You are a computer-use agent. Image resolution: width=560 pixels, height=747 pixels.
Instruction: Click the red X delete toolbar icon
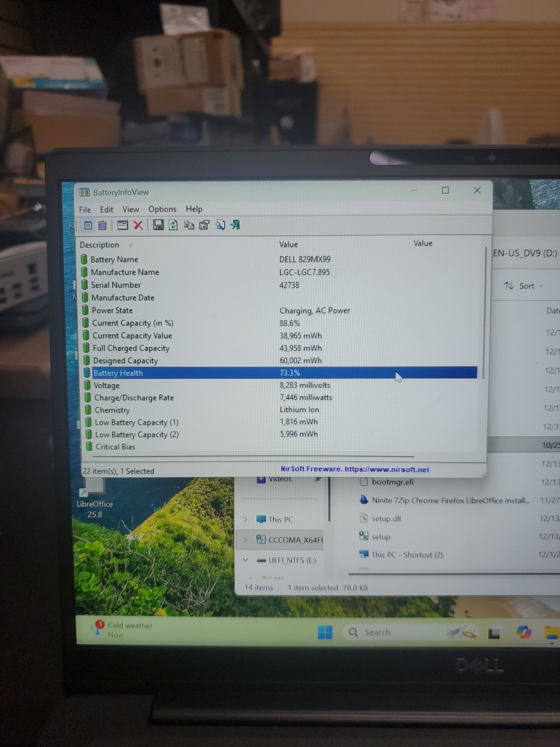[x=138, y=225]
